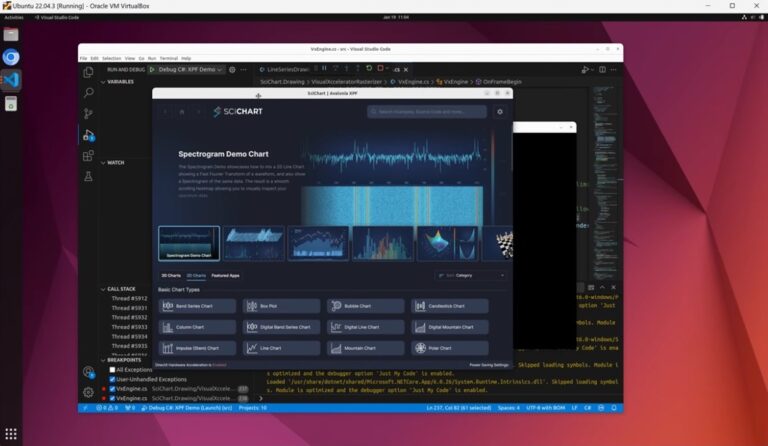The image size is (768, 446).
Task: Open the Run menu in VS Code
Action: pos(152,58)
